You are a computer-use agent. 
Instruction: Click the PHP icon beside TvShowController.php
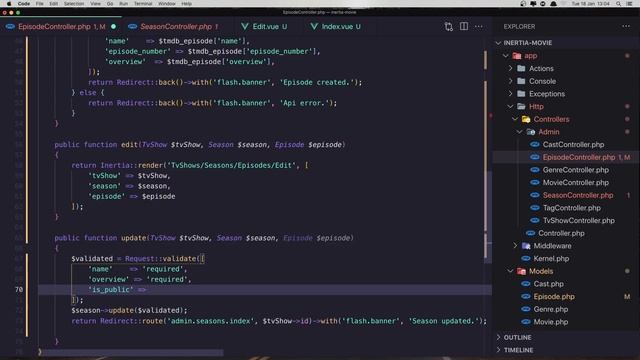(x=534, y=220)
